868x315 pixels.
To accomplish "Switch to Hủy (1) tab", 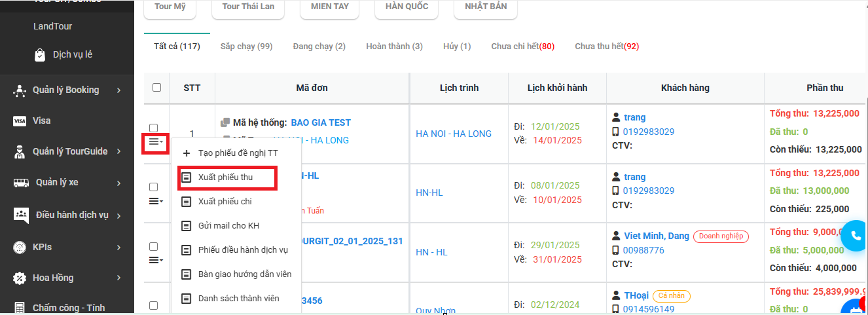I will pyautogui.click(x=457, y=46).
